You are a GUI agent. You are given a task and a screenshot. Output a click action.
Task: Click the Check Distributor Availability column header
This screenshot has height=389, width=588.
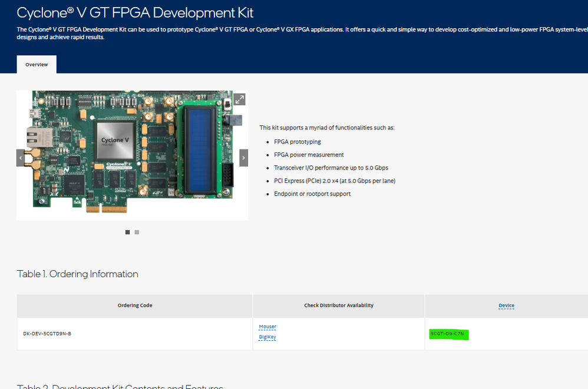tap(338, 305)
